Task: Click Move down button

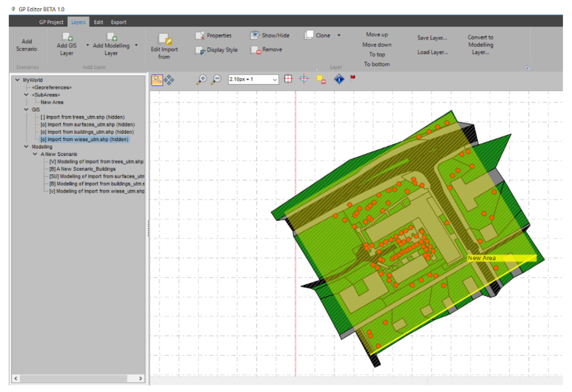Action: tap(377, 45)
